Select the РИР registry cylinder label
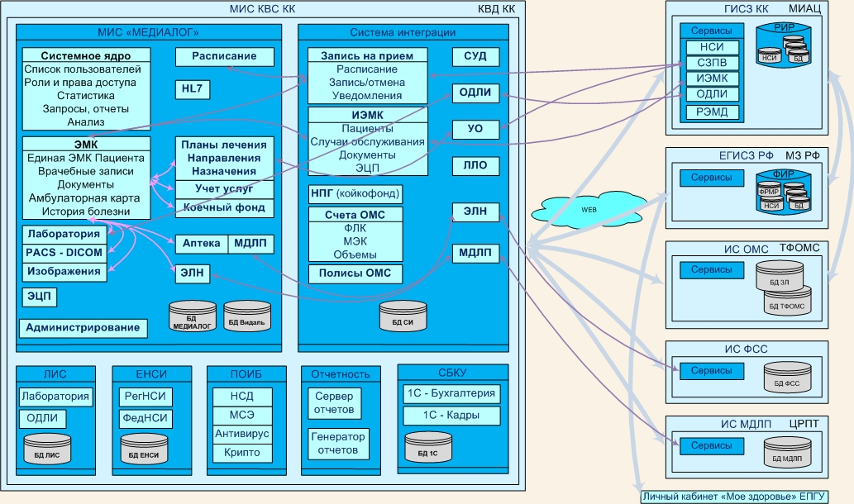The image size is (854, 504). [x=784, y=27]
